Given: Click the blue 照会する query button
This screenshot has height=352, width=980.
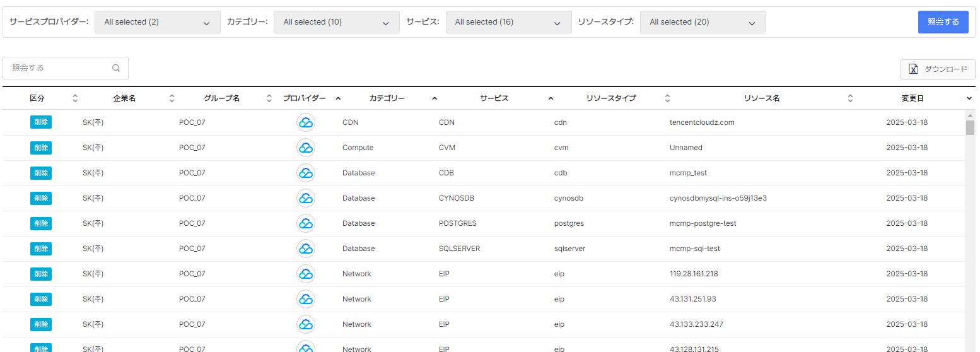Looking at the screenshot, I should pyautogui.click(x=943, y=22).
